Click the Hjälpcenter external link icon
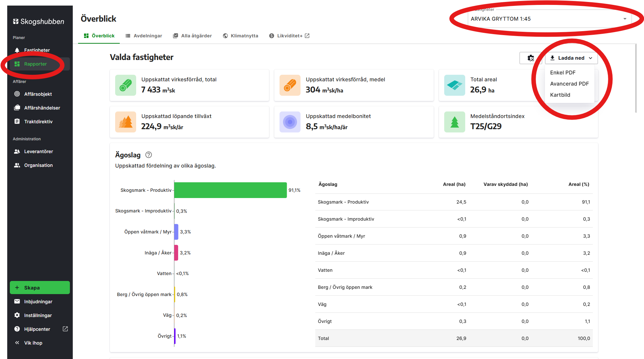The height and width of the screenshot is (359, 644). [x=65, y=329]
